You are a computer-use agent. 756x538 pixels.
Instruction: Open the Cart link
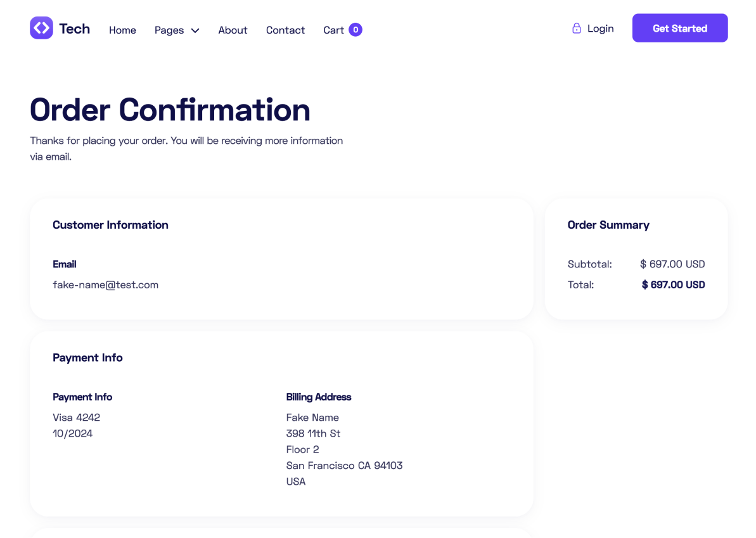point(333,30)
